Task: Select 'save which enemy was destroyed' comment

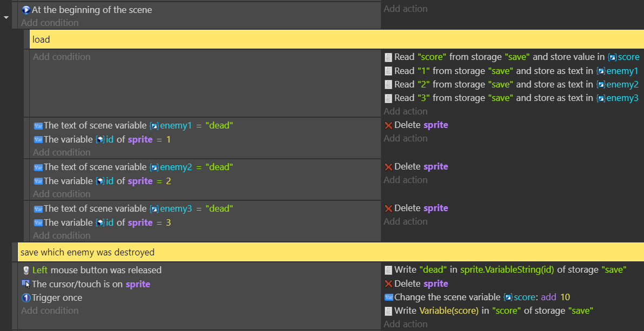Action: [331, 252]
